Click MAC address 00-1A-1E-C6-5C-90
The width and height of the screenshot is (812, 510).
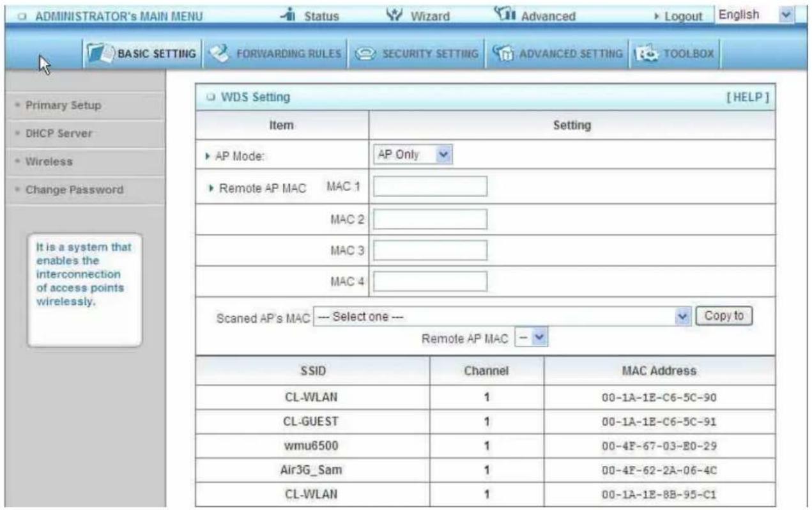tap(661, 398)
